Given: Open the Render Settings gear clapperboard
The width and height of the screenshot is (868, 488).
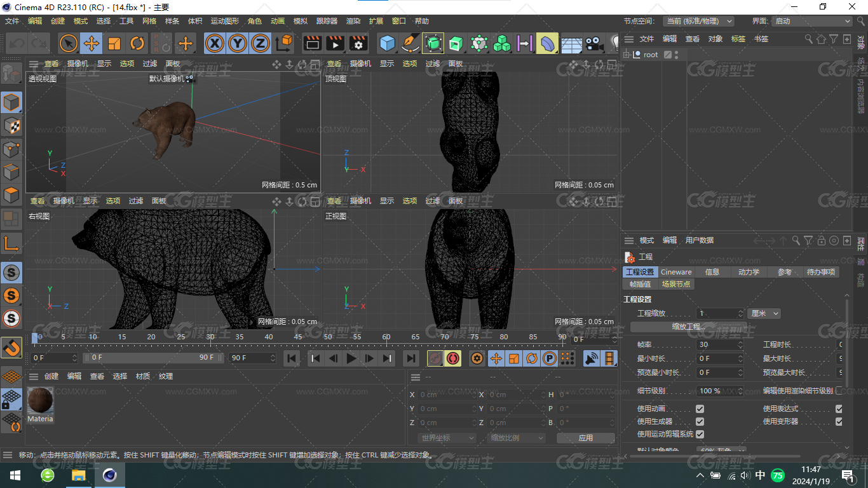Looking at the screenshot, I should pos(358,43).
